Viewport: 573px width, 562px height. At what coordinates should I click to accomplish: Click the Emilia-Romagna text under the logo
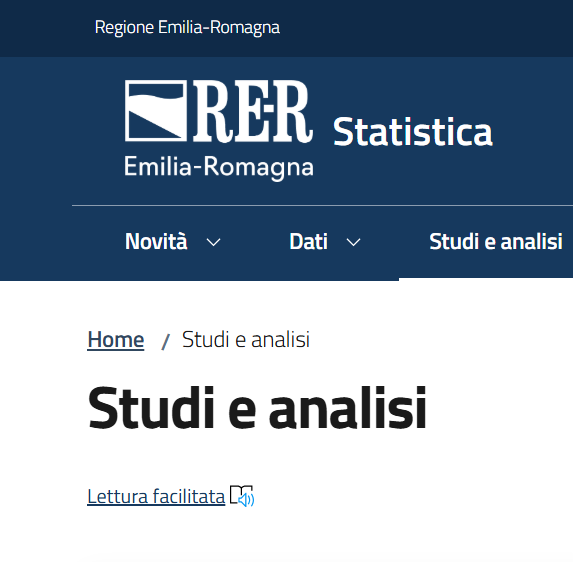tap(219, 167)
